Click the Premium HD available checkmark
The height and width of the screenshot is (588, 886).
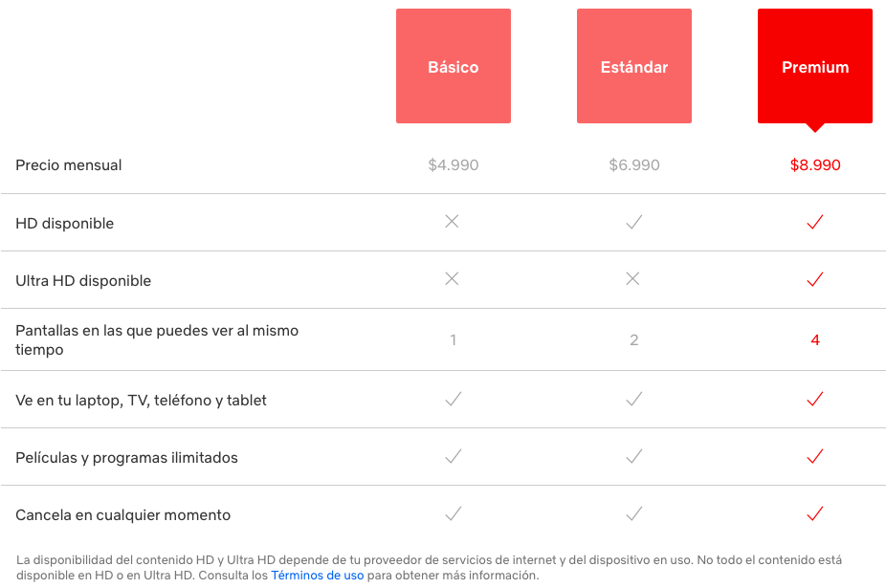click(x=814, y=222)
